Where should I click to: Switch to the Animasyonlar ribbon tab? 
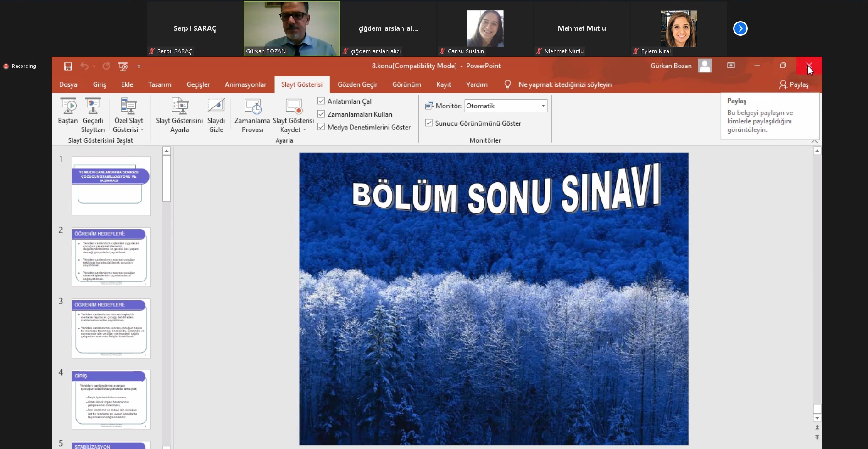245,84
